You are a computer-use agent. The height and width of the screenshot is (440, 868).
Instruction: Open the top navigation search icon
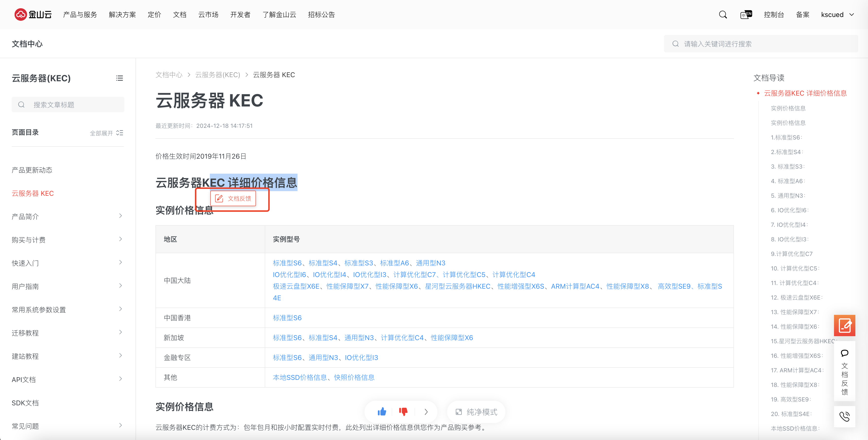(x=723, y=15)
